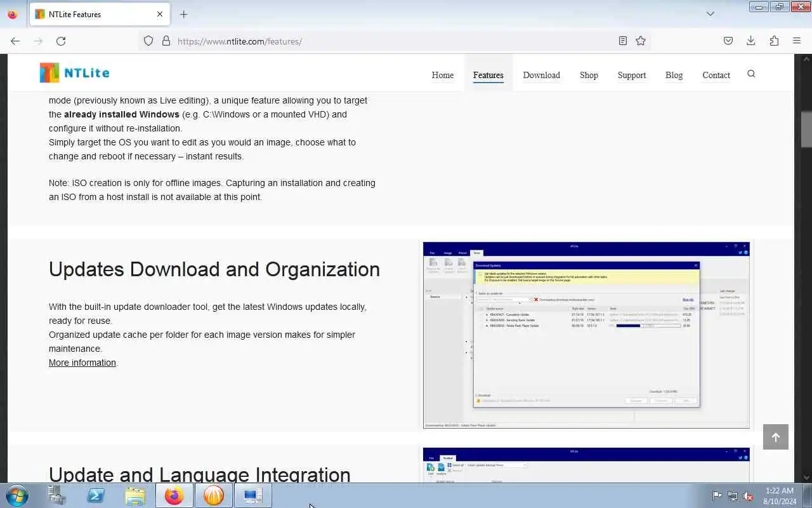Open the site search magnifier icon
812x508 pixels.
point(751,74)
